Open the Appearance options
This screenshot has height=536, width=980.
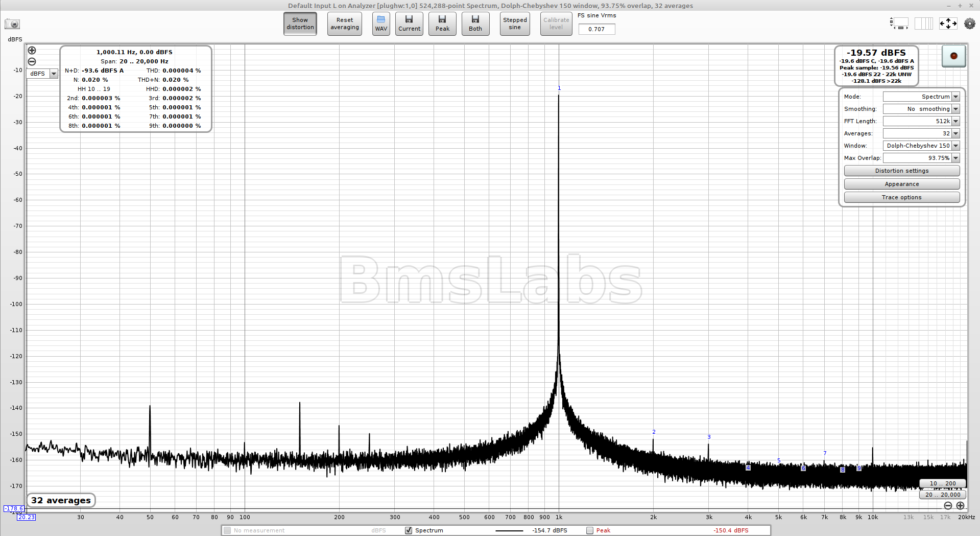pos(902,184)
